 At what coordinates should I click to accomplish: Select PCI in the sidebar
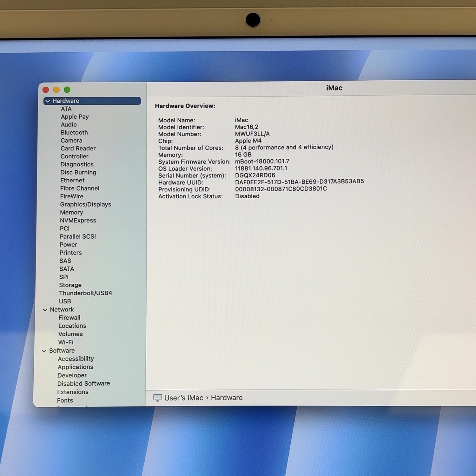point(65,228)
